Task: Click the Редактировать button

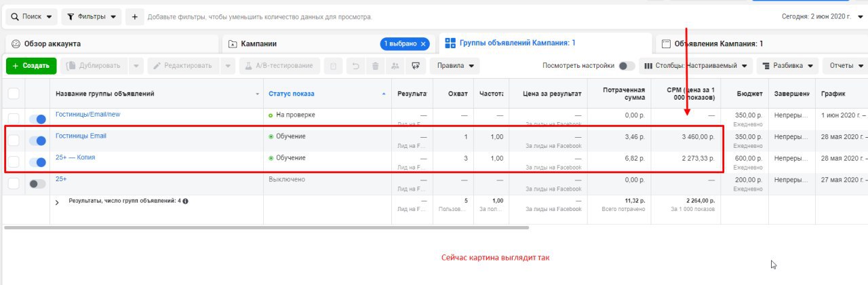Action: click(182, 66)
